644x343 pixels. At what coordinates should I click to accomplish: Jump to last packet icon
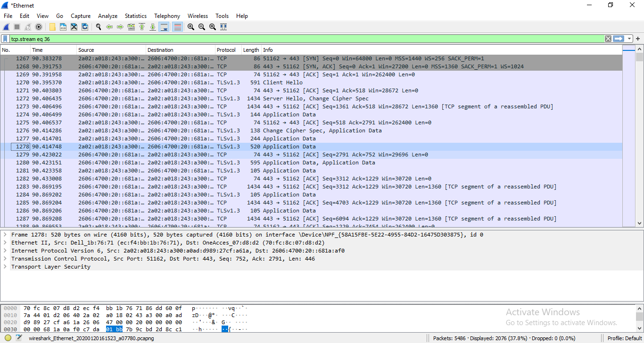tap(153, 27)
